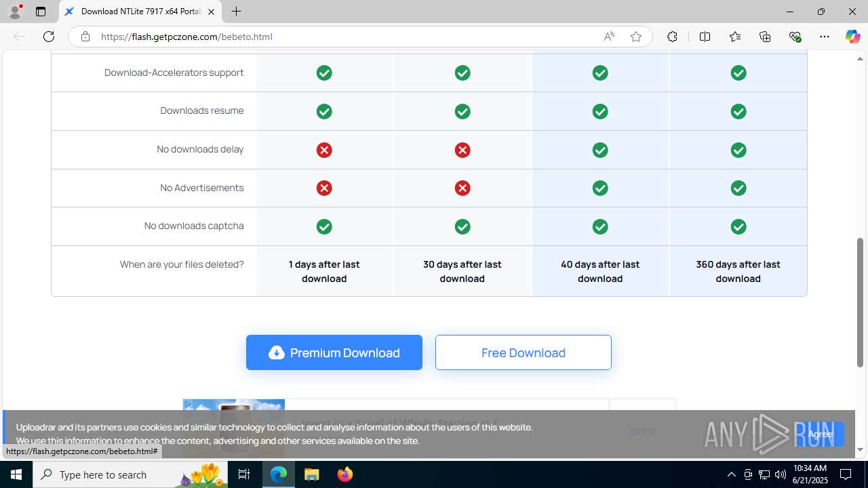Open Firefox from the taskbar
The width and height of the screenshot is (868, 488).
[345, 474]
